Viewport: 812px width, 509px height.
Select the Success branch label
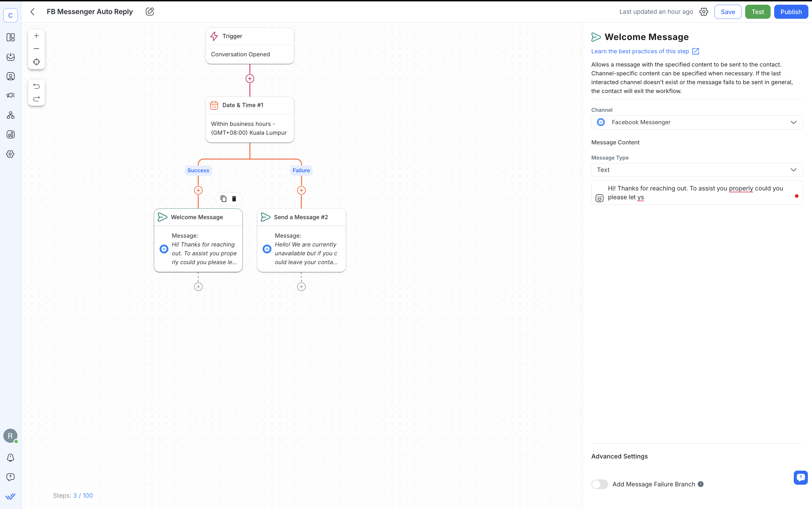point(198,170)
